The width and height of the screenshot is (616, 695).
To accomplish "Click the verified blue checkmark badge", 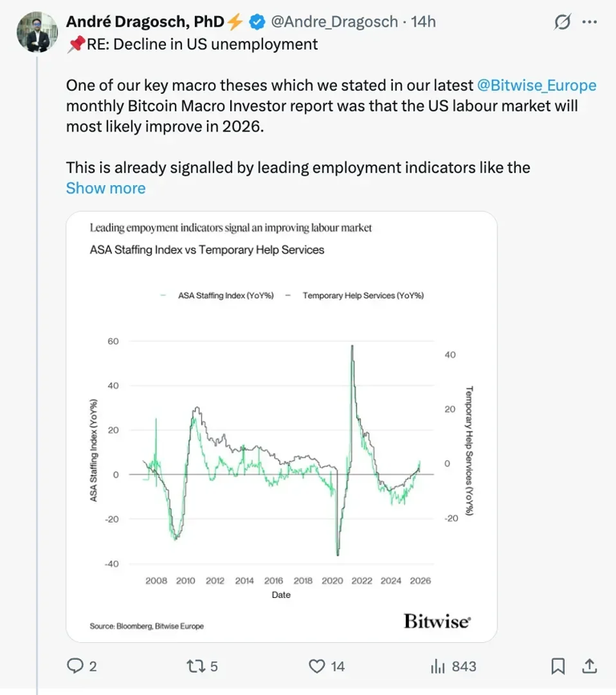I will [x=255, y=22].
